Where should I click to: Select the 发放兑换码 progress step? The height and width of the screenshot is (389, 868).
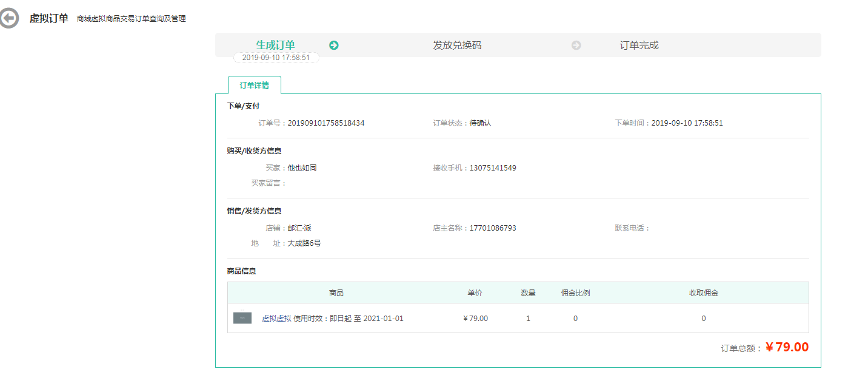coord(457,46)
